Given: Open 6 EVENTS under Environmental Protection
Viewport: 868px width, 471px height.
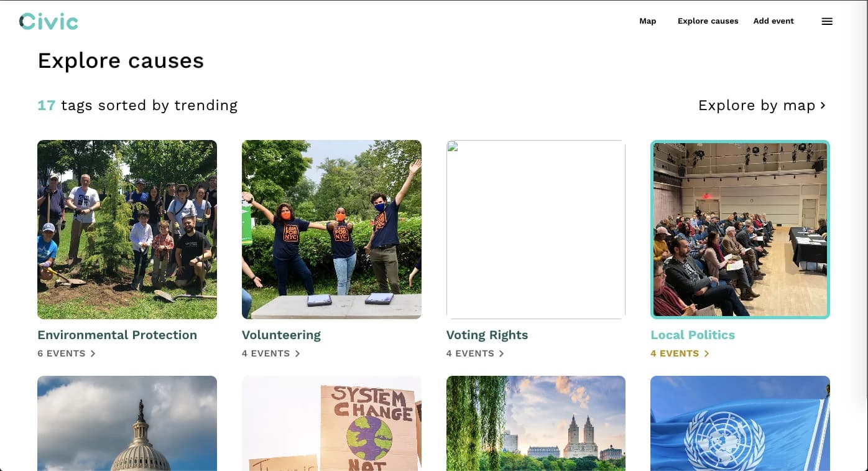Looking at the screenshot, I should (x=67, y=353).
